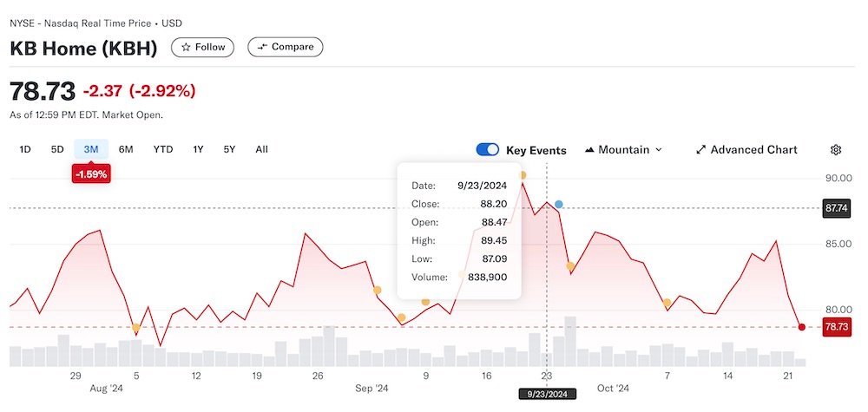The image size is (868, 412).
Task: Choose the 5Y time range
Action: 229,149
